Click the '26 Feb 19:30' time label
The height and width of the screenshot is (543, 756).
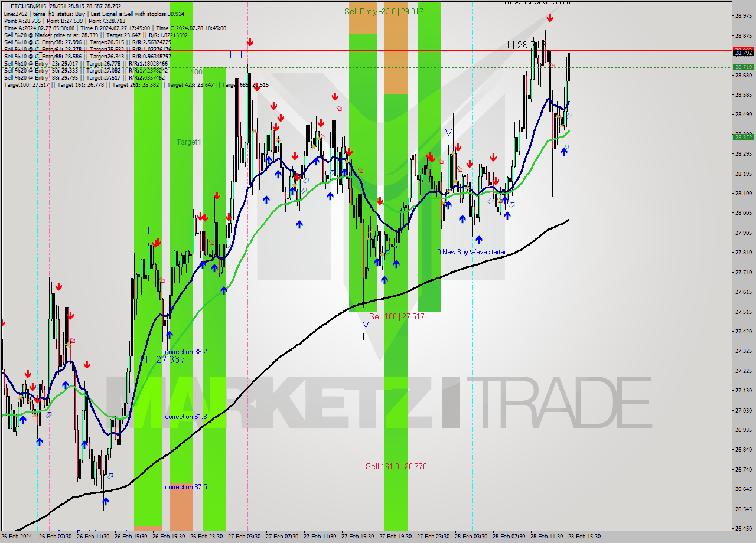point(168,537)
